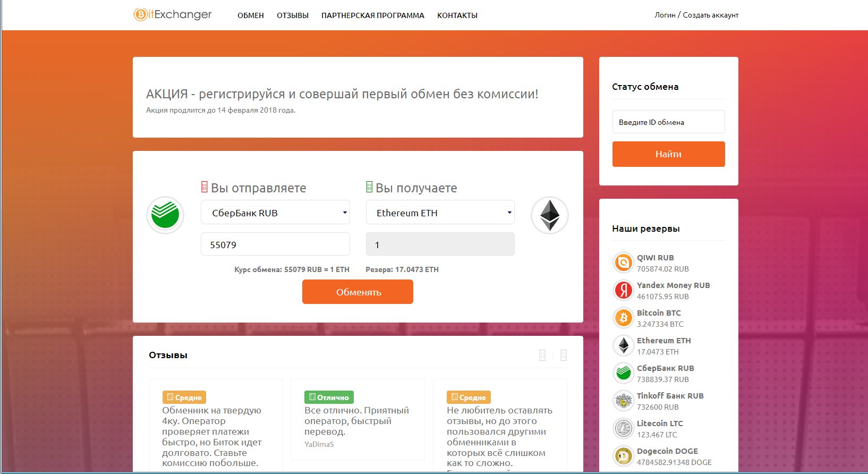Click the Средне badge on third review

[469, 397]
